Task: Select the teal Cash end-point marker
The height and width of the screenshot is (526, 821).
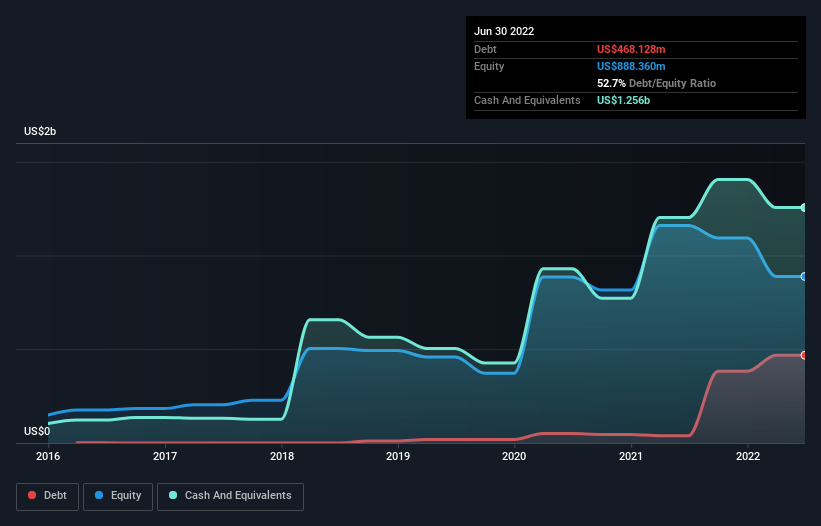Action: point(804,208)
